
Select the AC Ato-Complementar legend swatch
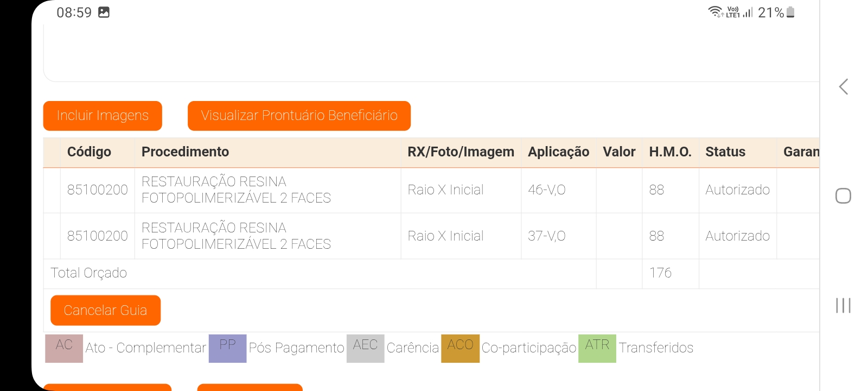click(64, 348)
